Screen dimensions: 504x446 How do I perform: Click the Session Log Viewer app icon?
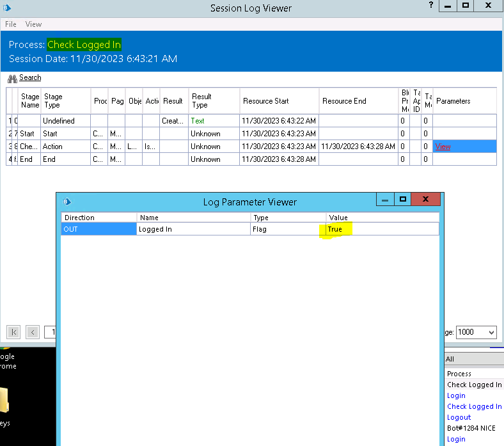pyautogui.click(x=7, y=8)
